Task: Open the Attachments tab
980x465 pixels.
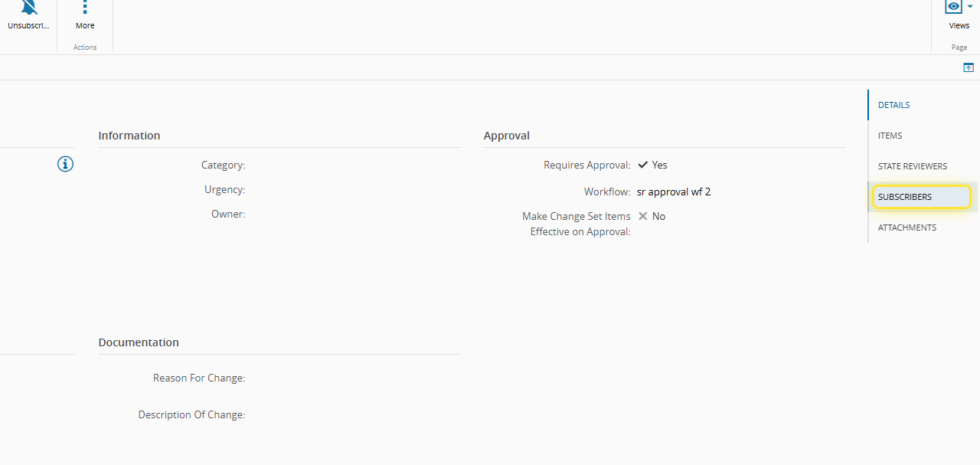Action: click(906, 228)
